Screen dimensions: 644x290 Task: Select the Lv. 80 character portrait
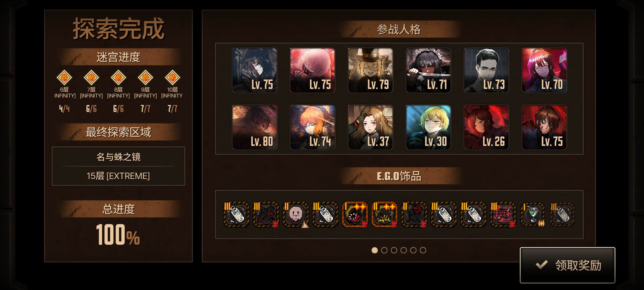click(255, 127)
